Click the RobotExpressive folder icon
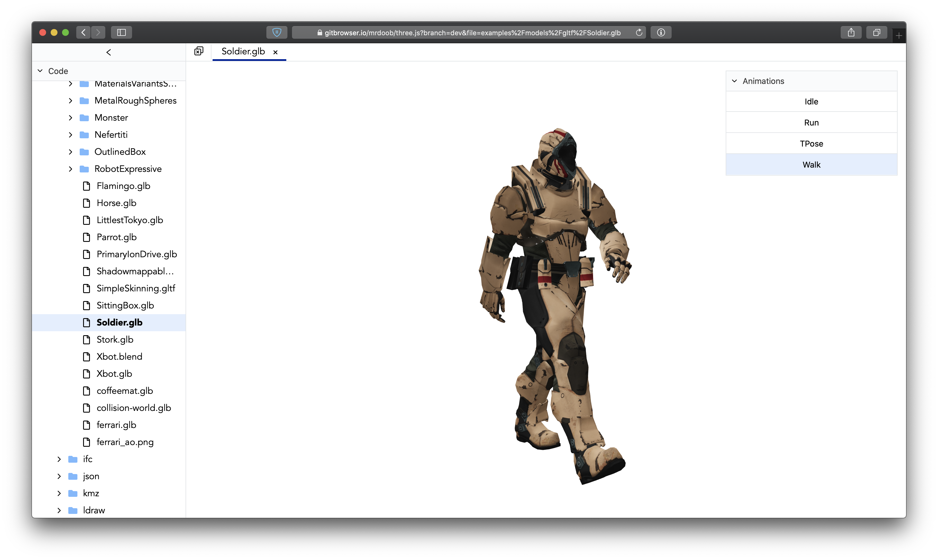 coord(85,169)
